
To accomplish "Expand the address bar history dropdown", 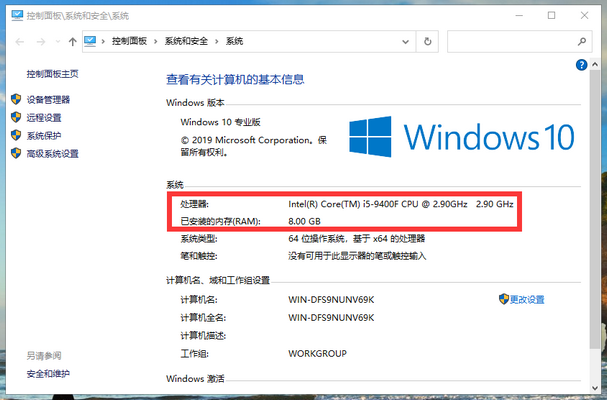I will (404, 42).
